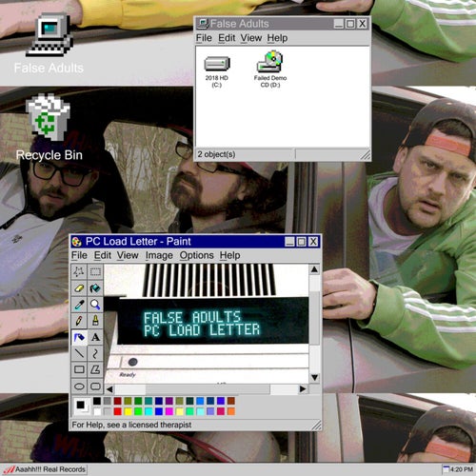Screen dimensions: 476x476
Task: Select the Polygon shape tool
Action: point(95,369)
